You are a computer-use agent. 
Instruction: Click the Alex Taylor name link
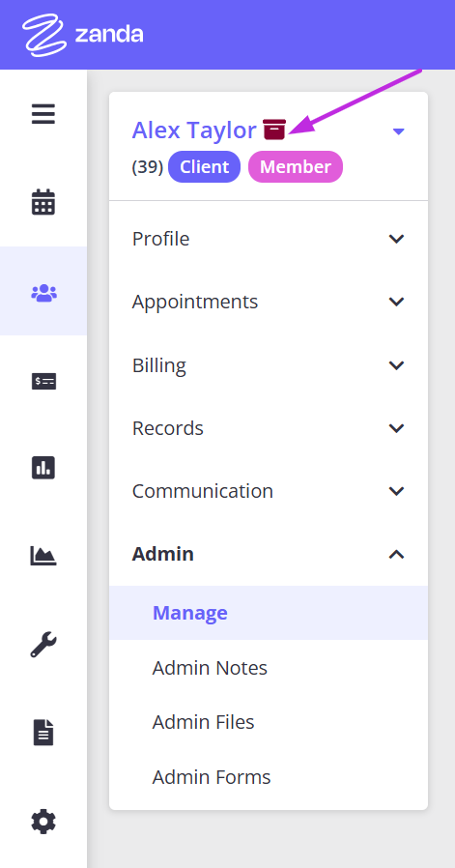(x=194, y=130)
